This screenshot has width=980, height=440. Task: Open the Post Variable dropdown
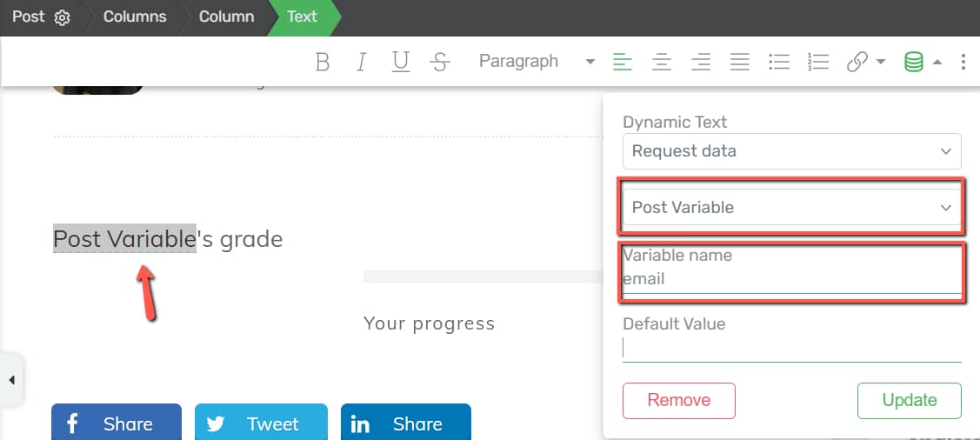coord(791,208)
